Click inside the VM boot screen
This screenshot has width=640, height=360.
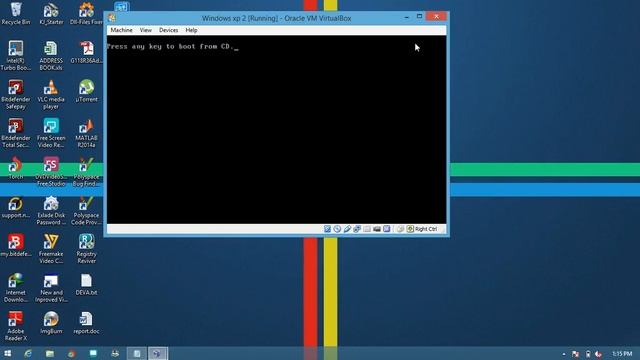(276, 129)
